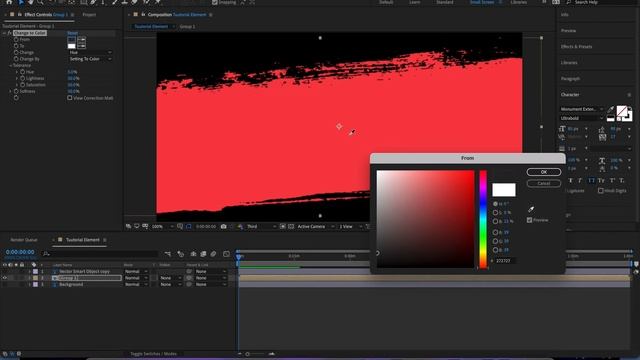Click the timeline current timecode 0:00:00:00
The image size is (640, 360).
click(x=20, y=252)
